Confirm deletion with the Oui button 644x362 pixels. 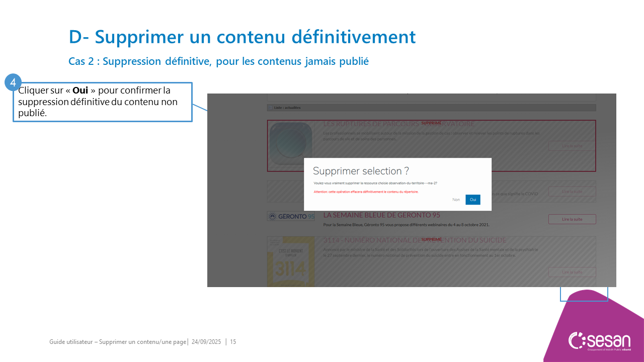point(472,200)
